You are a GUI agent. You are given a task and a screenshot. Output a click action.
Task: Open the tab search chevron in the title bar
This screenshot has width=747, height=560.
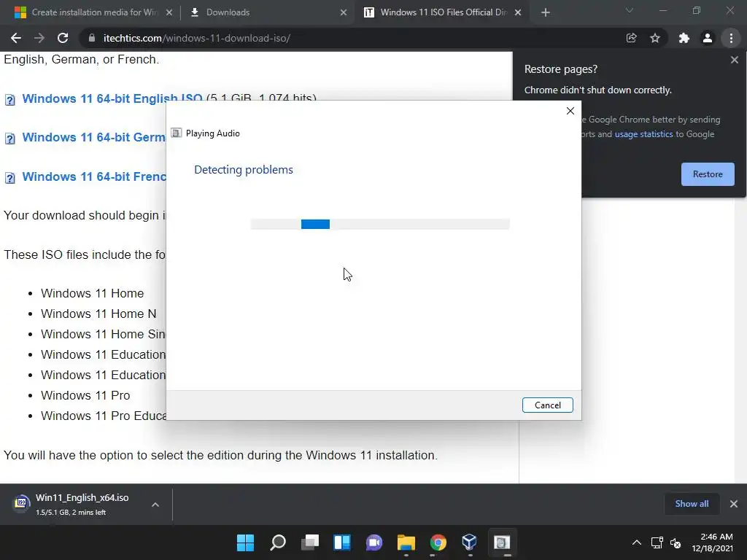click(630, 10)
